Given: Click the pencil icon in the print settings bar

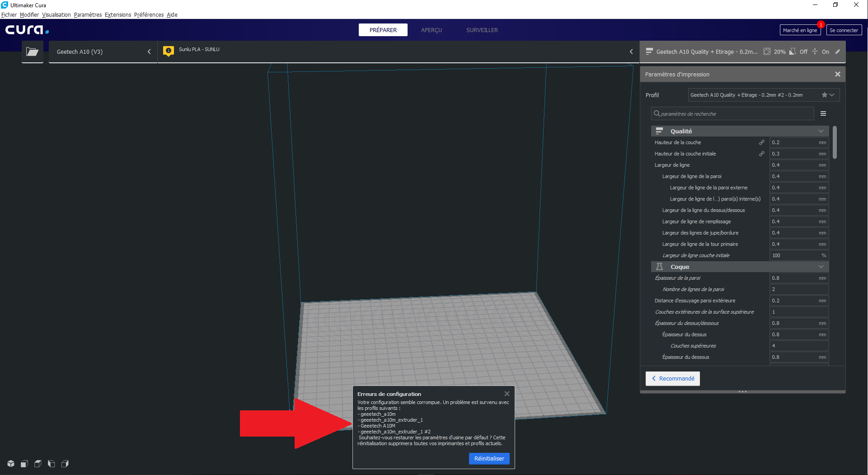Looking at the screenshot, I should tap(837, 52).
